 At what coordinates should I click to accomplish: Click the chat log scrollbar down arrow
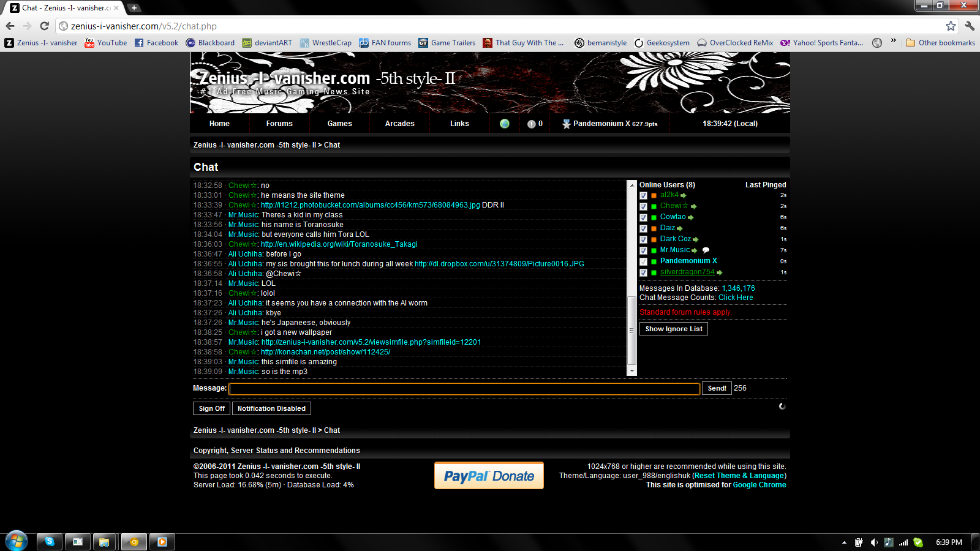[632, 371]
